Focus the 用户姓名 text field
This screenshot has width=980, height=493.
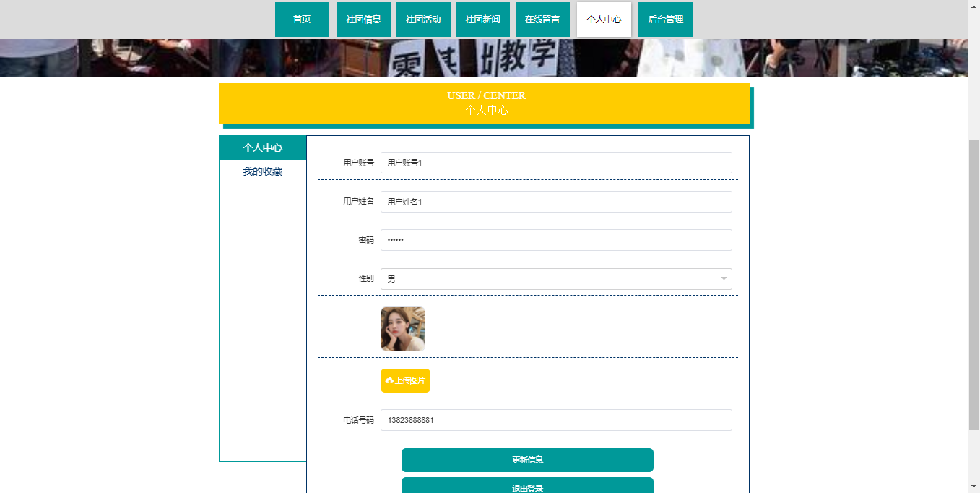[556, 202]
